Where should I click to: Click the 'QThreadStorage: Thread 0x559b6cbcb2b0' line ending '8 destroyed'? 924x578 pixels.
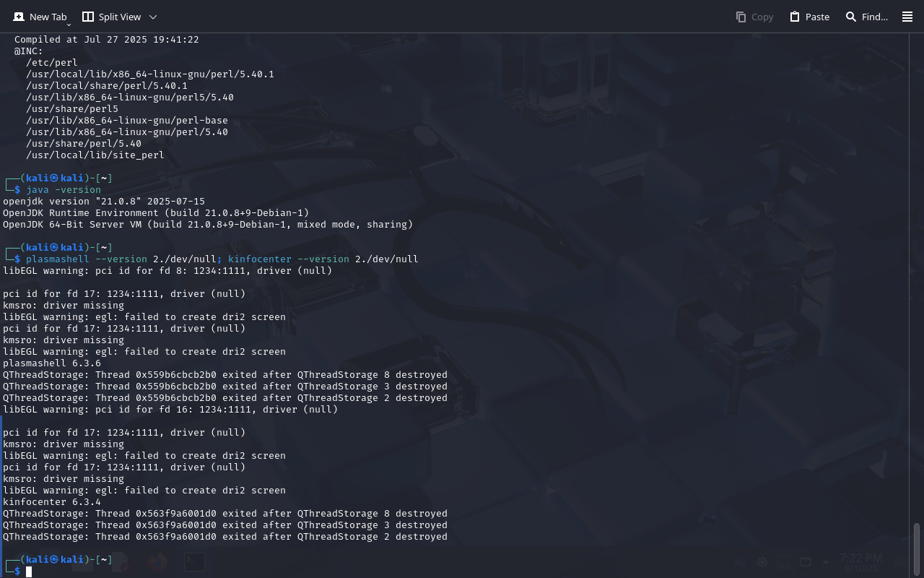click(x=225, y=375)
